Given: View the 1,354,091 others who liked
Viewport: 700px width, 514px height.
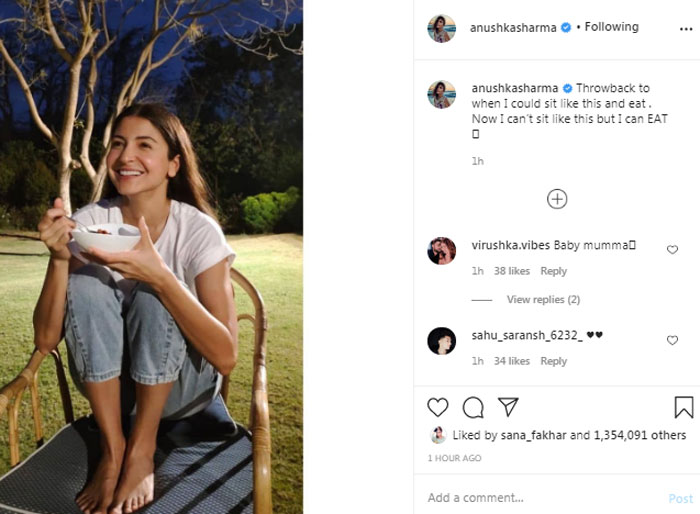Looking at the screenshot, I should coord(639,435).
